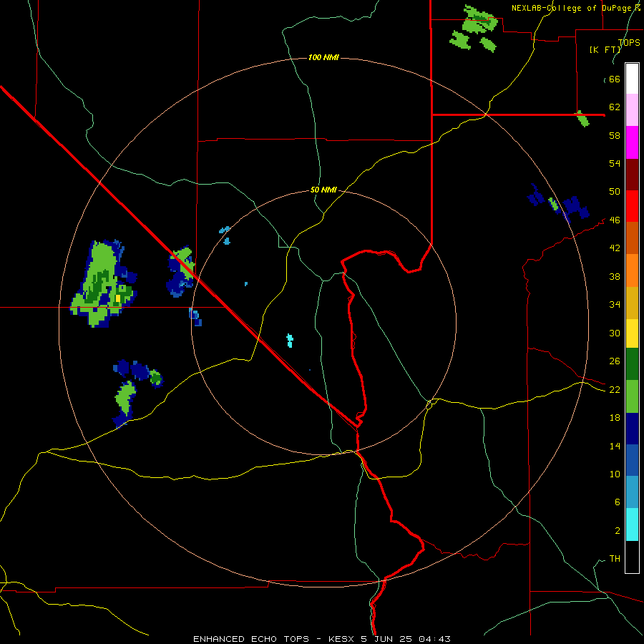Image resolution: width=644 pixels, height=644 pixels.
Task: Click the navy blue 22 kft legend swatch
Action: tap(632, 429)
